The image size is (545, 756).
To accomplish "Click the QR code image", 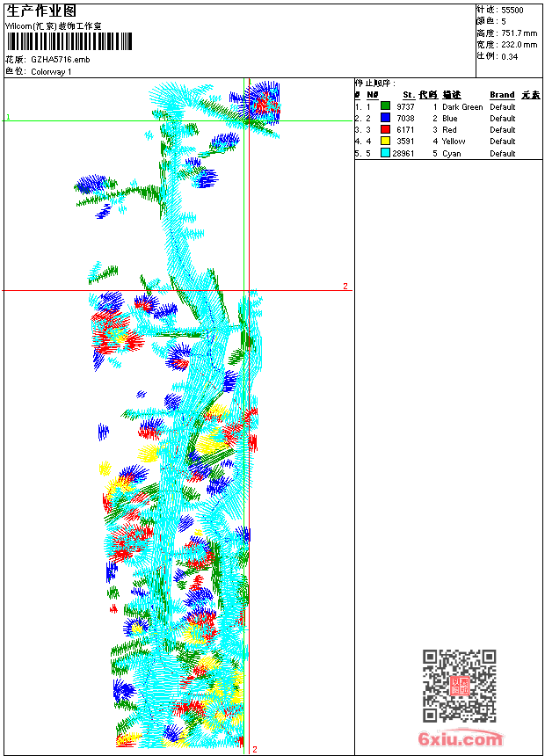I will [x=460, y=686].
